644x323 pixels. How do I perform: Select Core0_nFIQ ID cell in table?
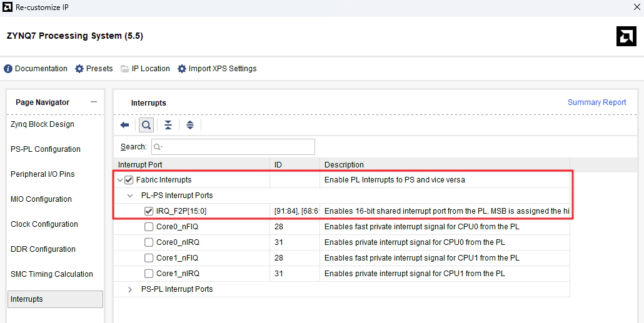(295, 227)
